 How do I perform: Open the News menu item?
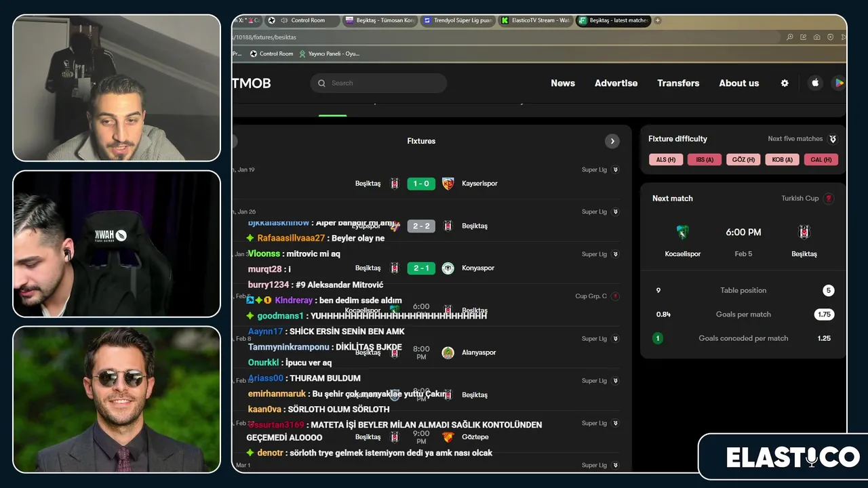(x=563, y=83)
